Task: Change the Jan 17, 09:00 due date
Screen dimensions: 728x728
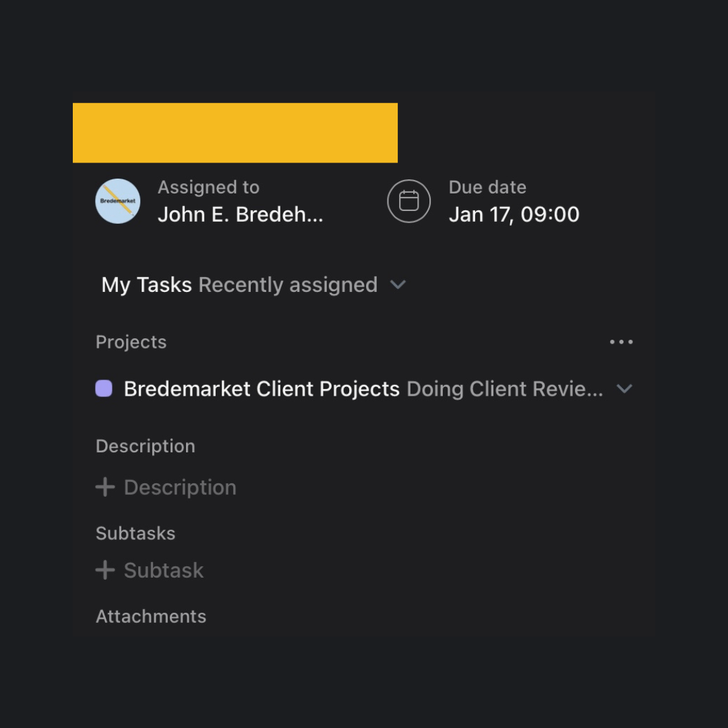Action: point(514,214)
